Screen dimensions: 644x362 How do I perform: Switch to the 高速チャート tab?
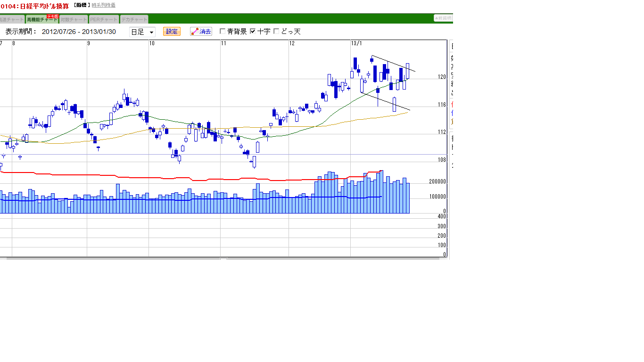pyautogui.click(x=11, y=20)
